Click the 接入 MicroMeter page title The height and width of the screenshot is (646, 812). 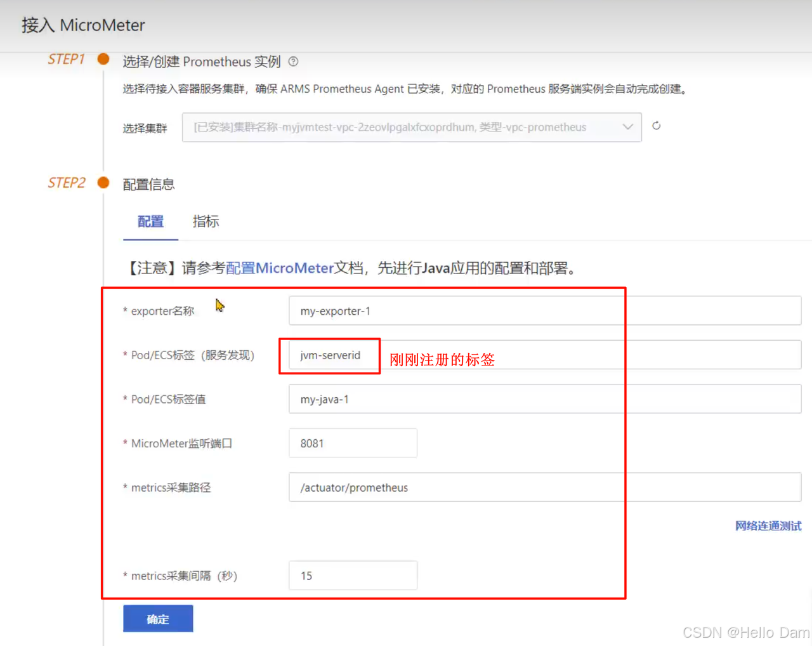coord(83,25)
